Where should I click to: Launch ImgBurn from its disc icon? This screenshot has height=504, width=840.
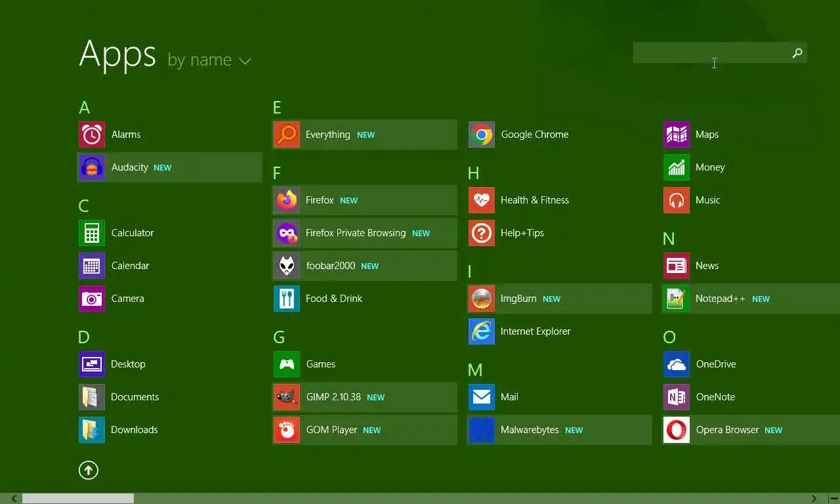482,299
